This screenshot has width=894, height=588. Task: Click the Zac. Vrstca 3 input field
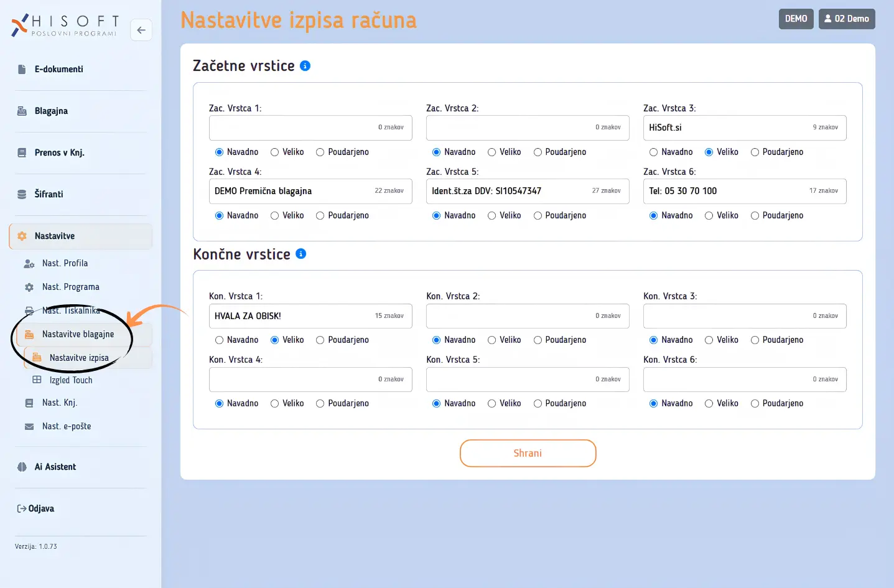(745, 128)
